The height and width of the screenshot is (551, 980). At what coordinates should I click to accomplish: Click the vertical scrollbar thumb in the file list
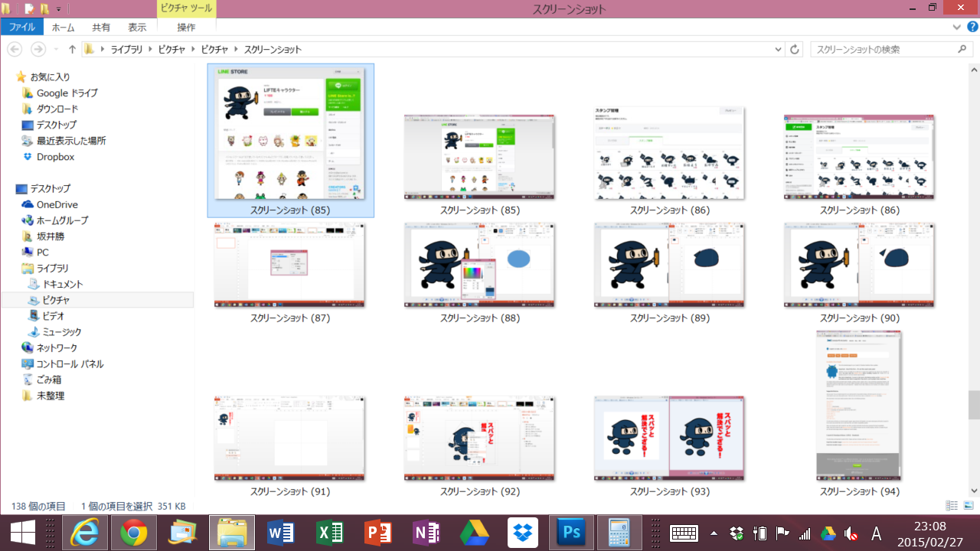(x=974, y=404)
